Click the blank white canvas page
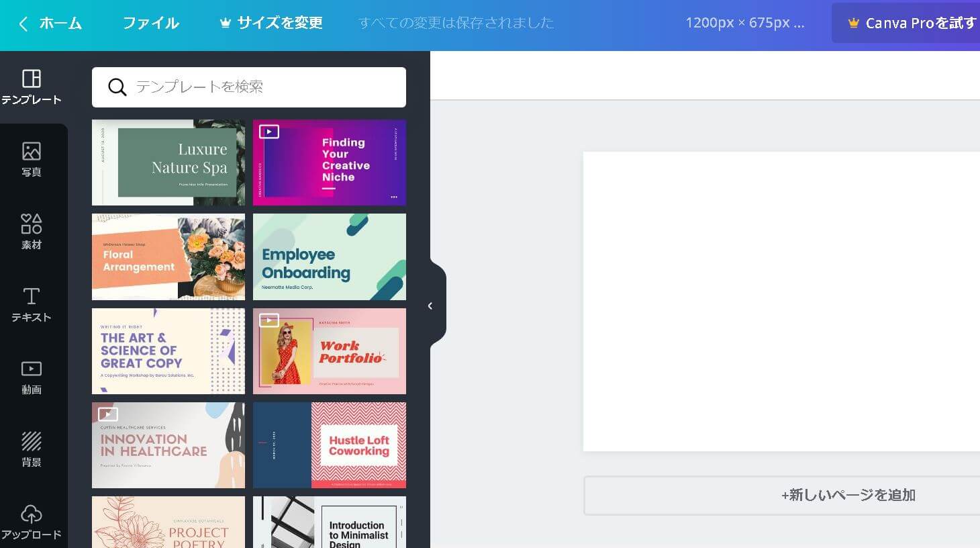980x548 pixels. (782, 302)
